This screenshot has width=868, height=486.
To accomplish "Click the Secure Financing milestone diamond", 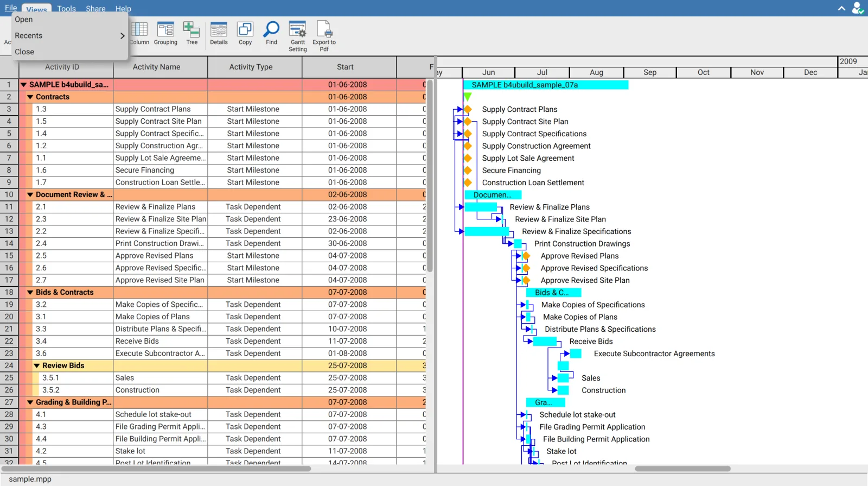I will click(x=468, y=171).
